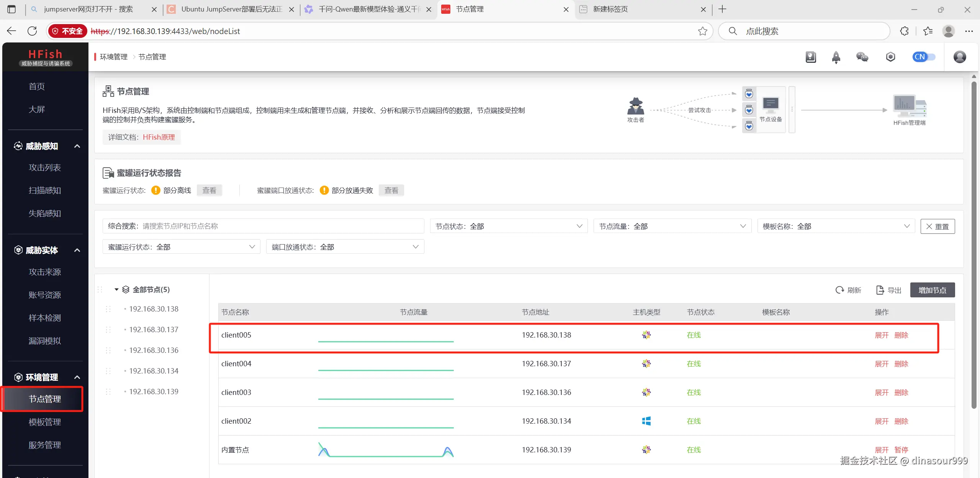Collapse the 威胁感知 sidebar section
Screen dimensions: 980x478
point(77,146)
